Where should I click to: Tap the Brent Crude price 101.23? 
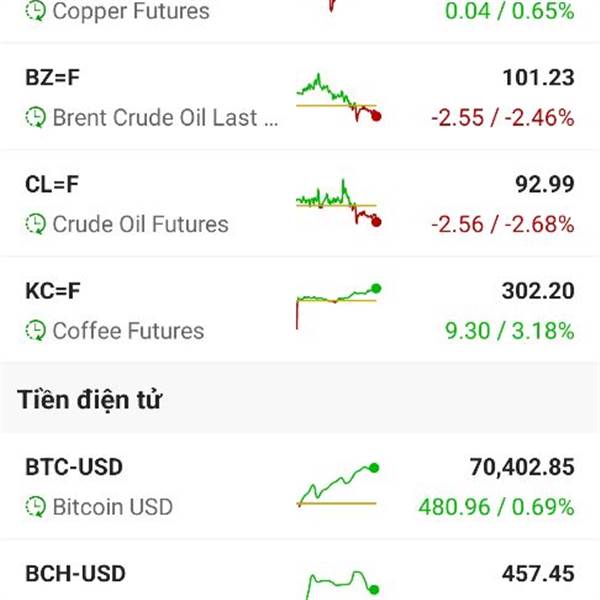(x=538, y=78)
